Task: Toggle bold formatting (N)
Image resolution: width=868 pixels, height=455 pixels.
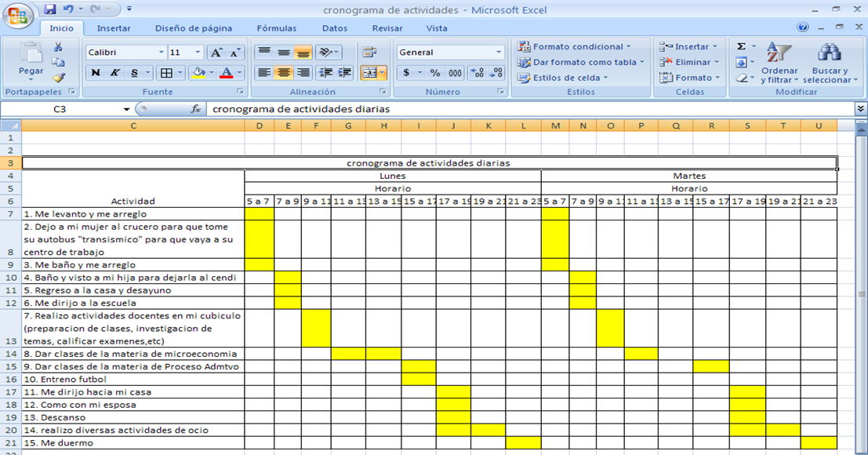Action: (95, 72)
